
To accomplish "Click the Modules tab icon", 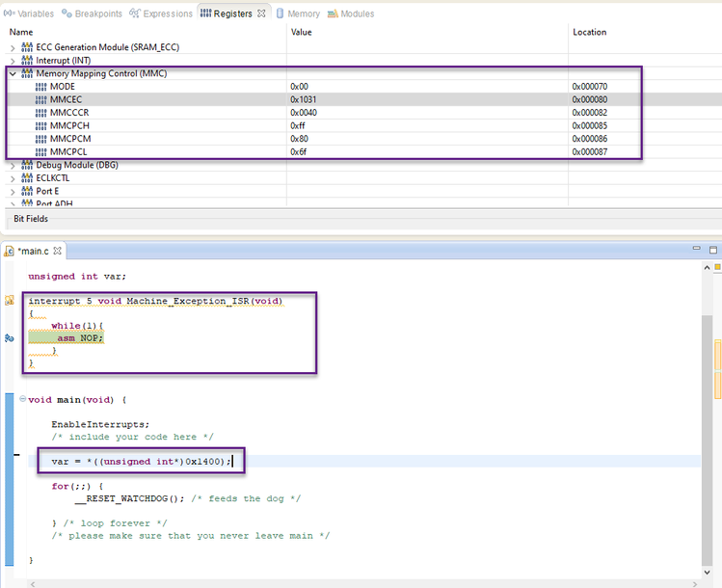I will coord(333,13).
